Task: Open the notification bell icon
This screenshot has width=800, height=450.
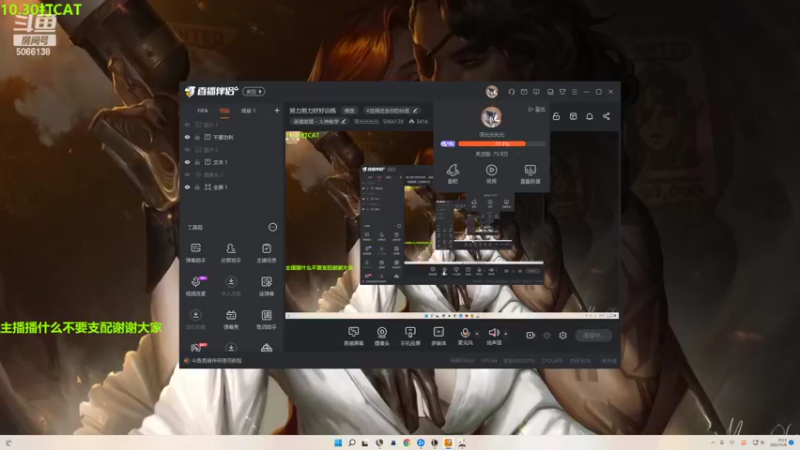Action: [x=589, y=116]
